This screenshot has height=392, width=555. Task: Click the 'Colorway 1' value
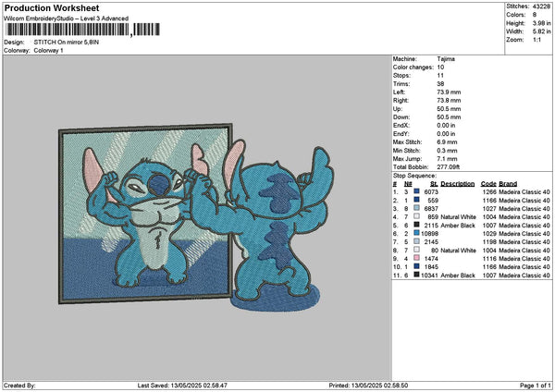48,51
